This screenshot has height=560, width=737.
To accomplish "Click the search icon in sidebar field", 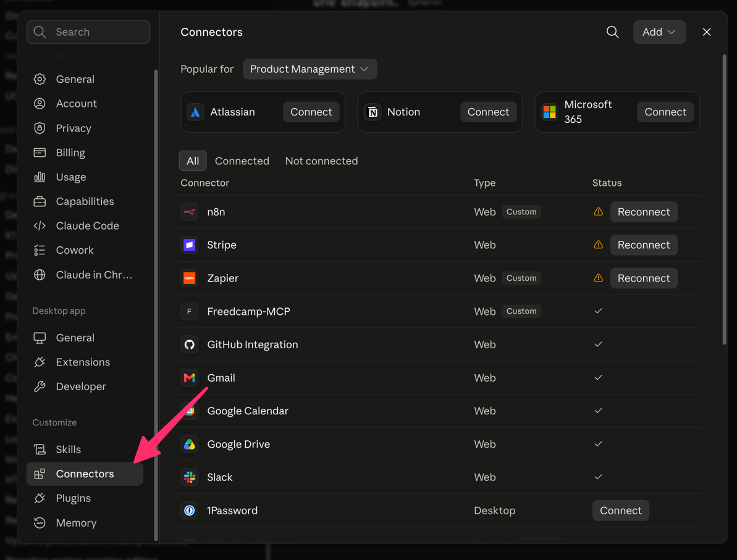I will pos(40,32).
